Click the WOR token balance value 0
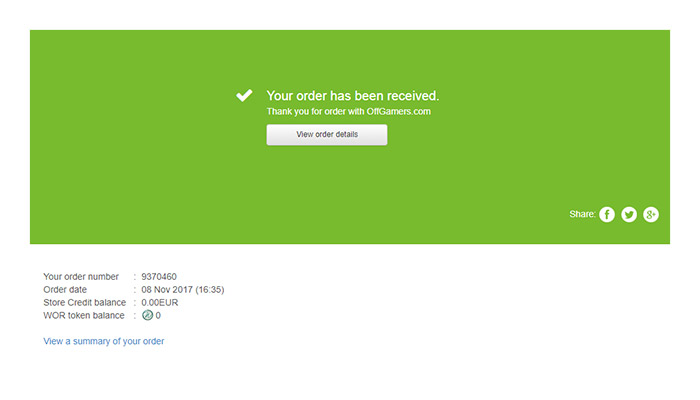 (158, 315)
